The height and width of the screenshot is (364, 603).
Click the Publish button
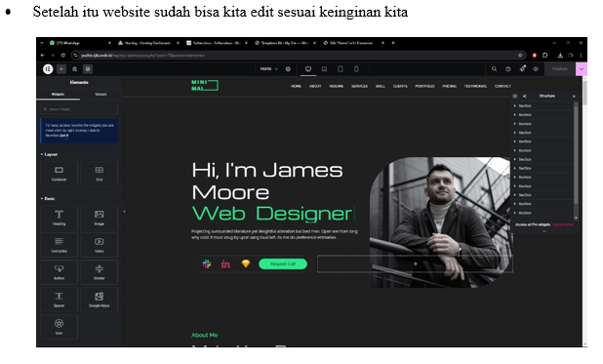point(559,69)
